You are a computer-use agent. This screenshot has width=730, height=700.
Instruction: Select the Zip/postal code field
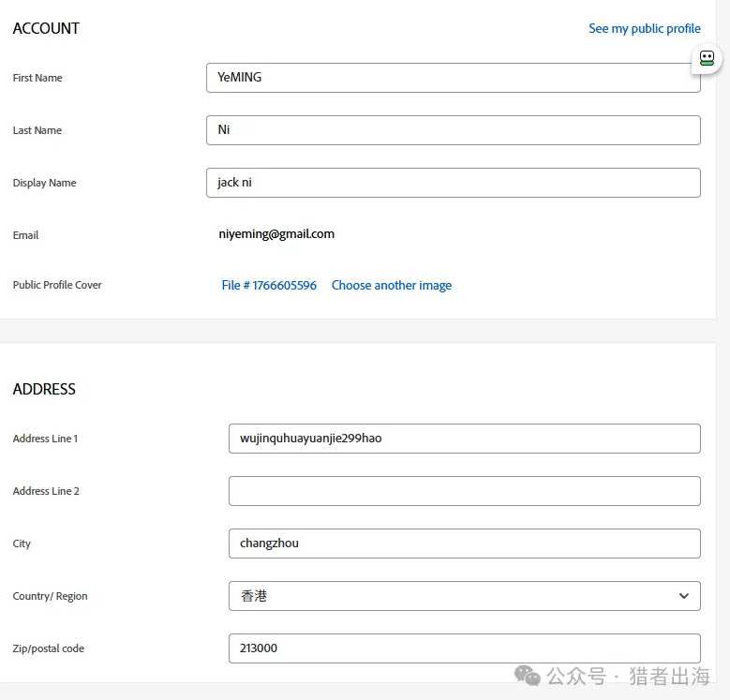pyautogui.click(x=464, y=648)
